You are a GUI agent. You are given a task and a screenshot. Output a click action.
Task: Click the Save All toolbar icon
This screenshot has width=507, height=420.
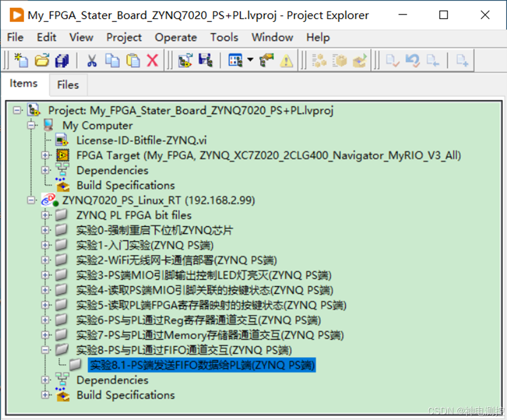[x=62, y=60]
